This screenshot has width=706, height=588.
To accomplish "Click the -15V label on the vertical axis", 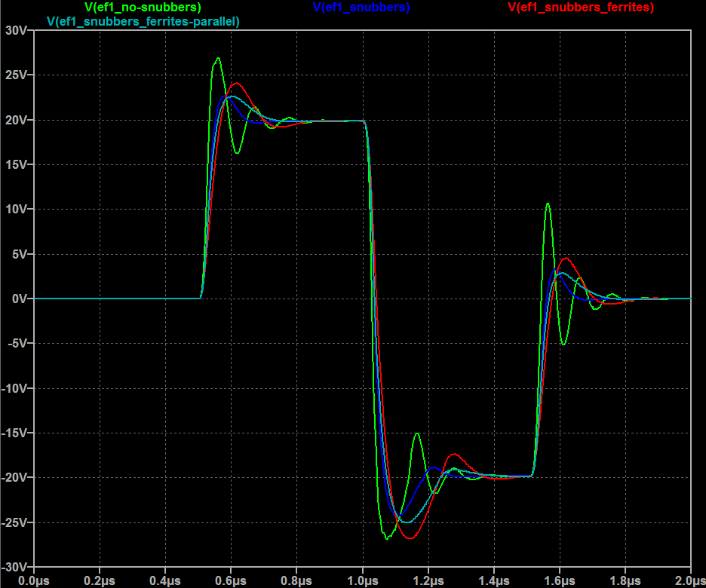I will [14, 433].
